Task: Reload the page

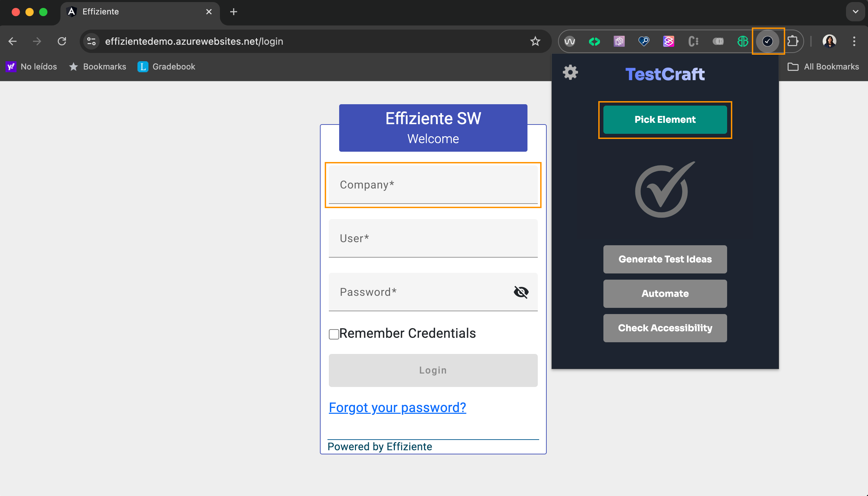Action: pyautogui.click(x=62, y=41)
